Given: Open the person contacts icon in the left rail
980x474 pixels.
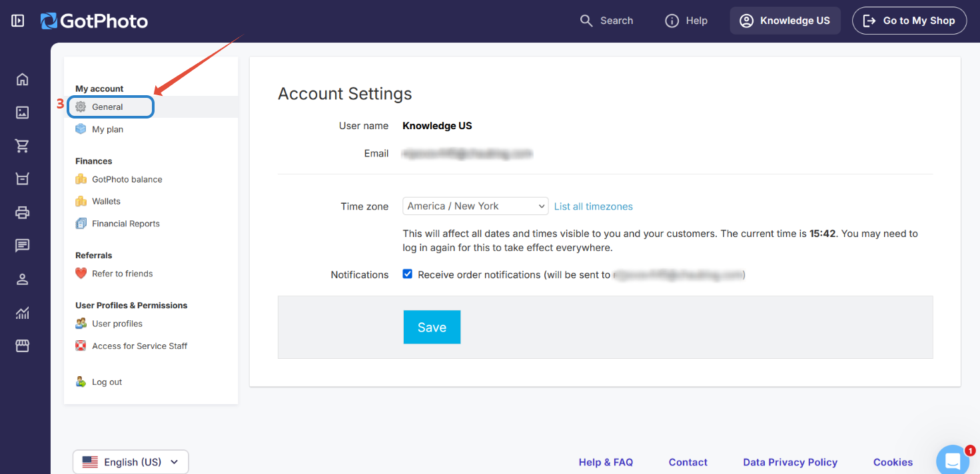Looking at the screenshot, I should [23, 279].
